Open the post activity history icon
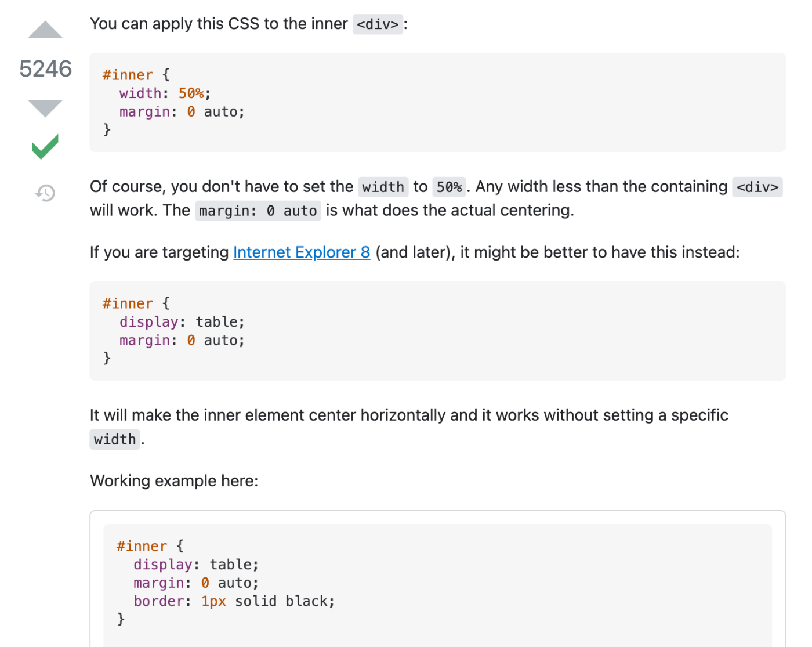Screen dimensions: 812x647 click(45, 193)
